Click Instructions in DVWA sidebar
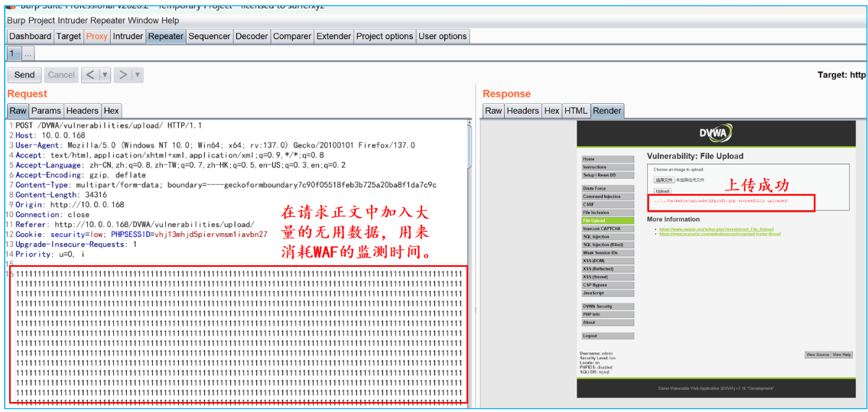 (x=608, y=167)
